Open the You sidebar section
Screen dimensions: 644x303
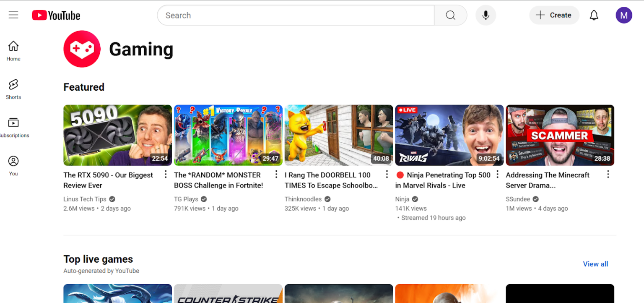point(13,166)
